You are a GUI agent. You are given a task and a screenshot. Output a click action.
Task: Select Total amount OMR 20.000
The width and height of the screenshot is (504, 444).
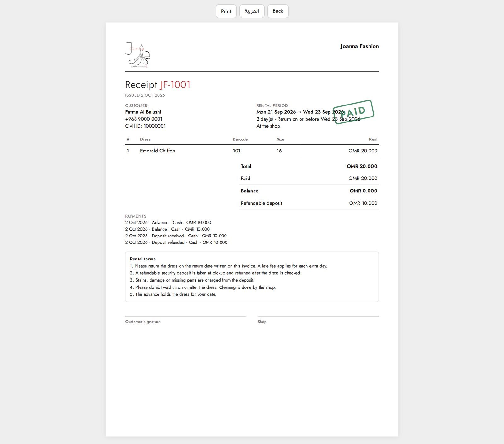pos(362,166)
